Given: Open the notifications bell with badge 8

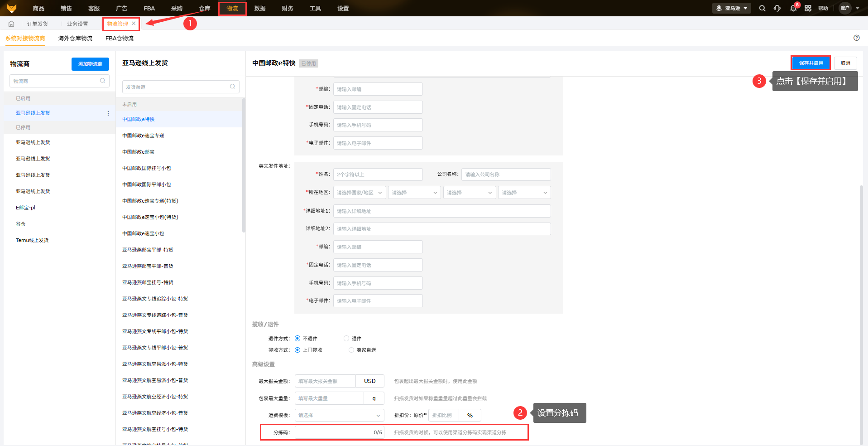Looking at the screenshot, I should (793, 8).
